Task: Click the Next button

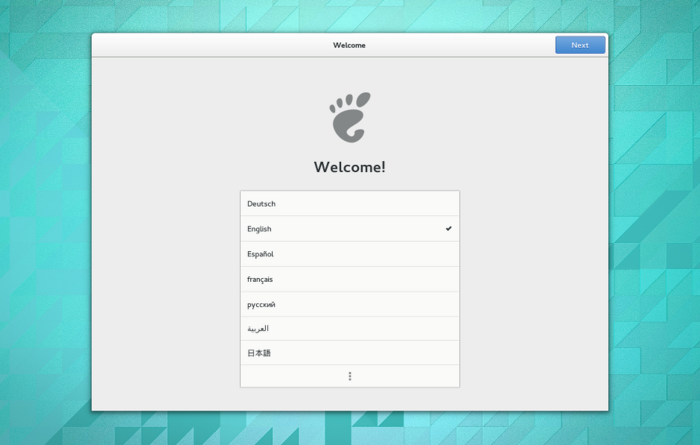Action: point(580,45)
